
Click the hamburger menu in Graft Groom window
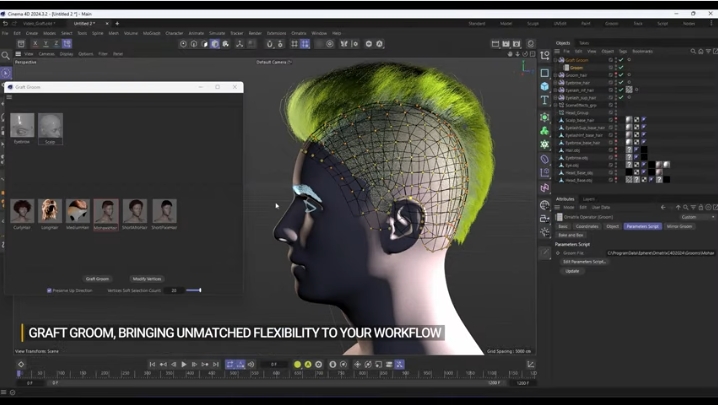(x=10, y=98)
